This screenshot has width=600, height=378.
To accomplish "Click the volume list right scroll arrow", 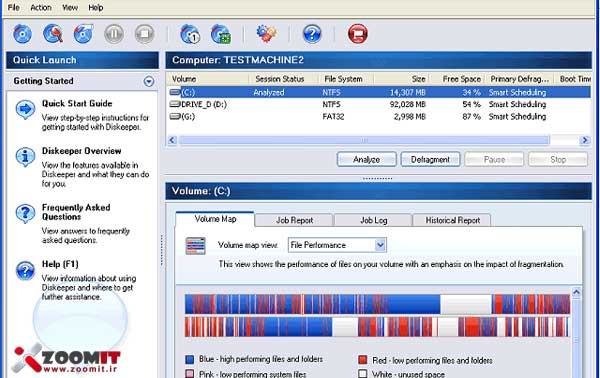I will click(585, 140).
